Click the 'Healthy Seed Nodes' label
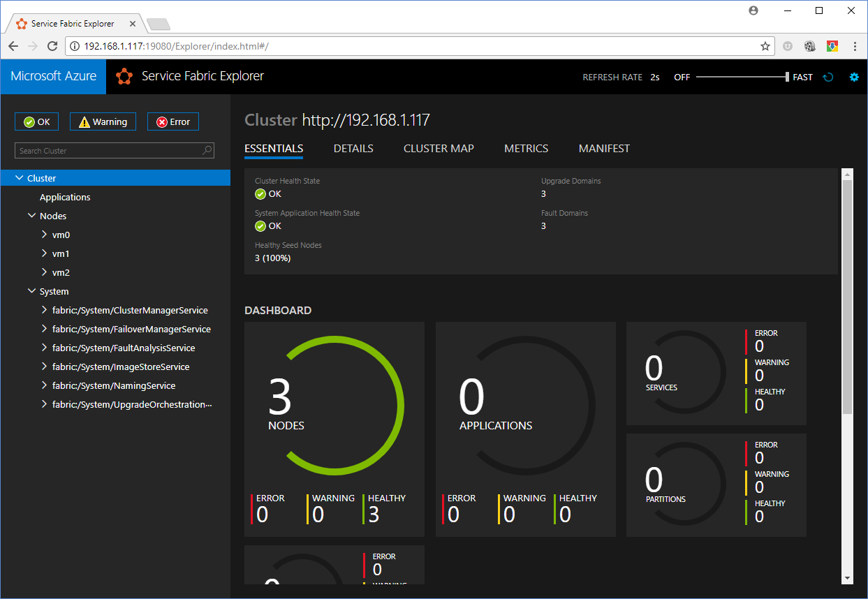868x599 pixels. click(288, 245)
